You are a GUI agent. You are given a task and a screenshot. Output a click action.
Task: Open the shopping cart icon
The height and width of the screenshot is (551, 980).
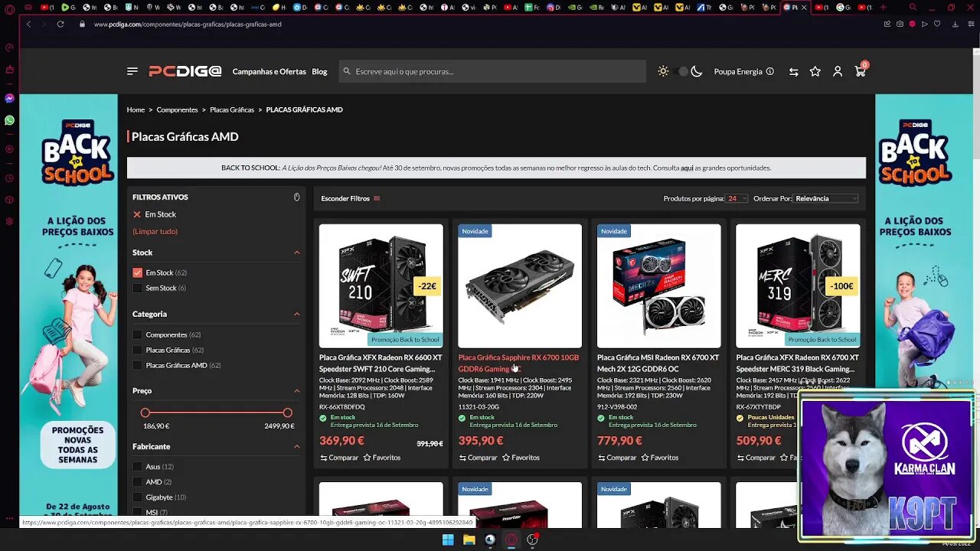(860, 71)
